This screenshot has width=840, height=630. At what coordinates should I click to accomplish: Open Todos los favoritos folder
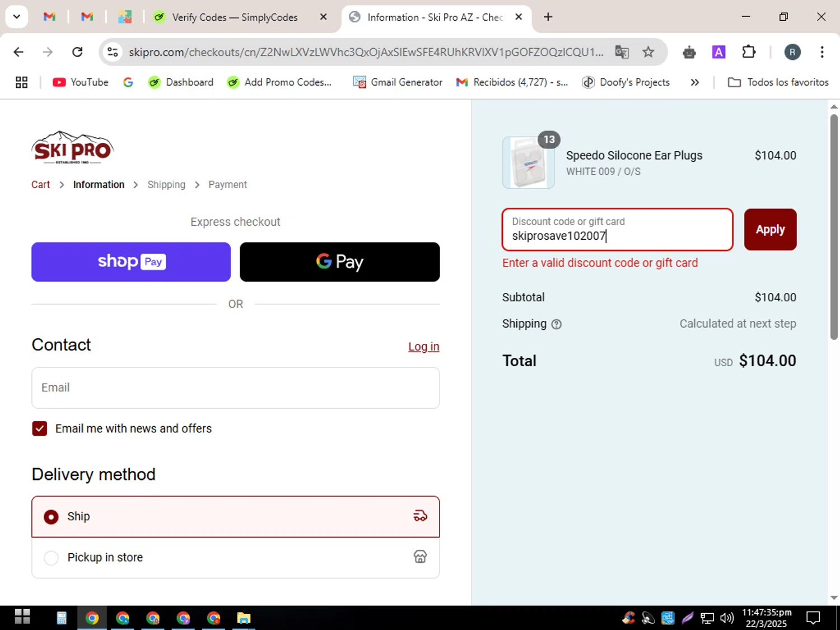tap(778, 82)
